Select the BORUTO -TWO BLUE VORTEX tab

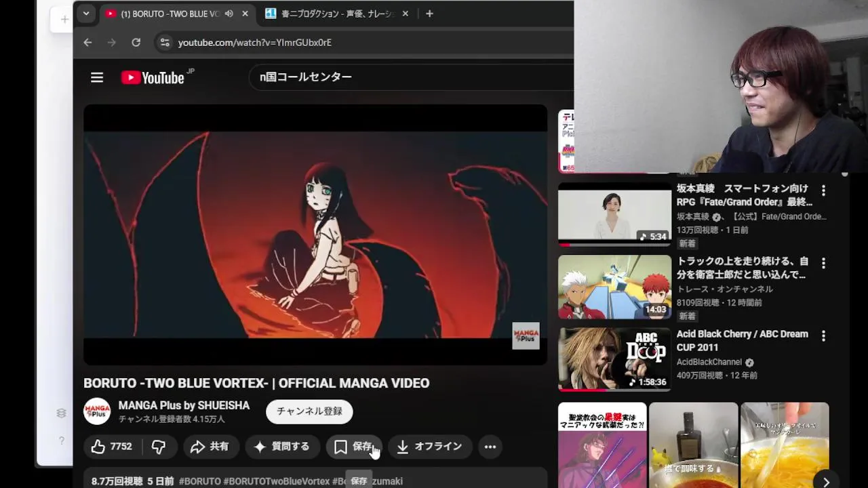[171, 14]
